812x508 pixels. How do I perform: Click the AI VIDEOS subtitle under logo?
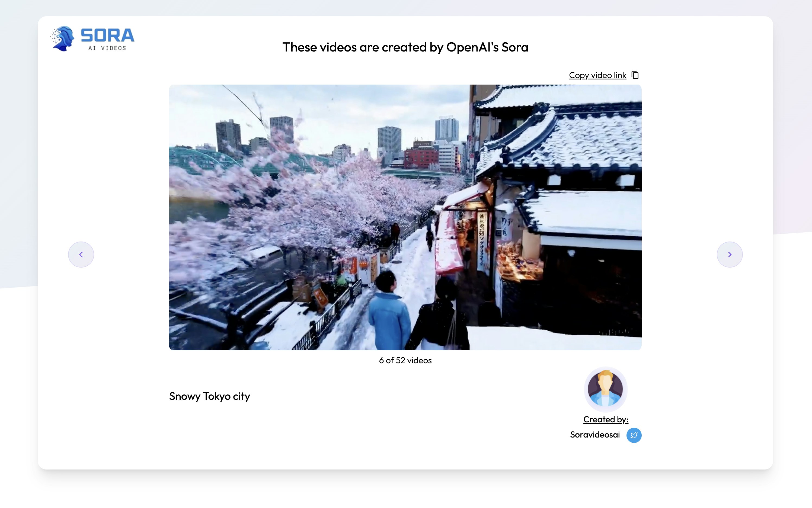point(107,48)
